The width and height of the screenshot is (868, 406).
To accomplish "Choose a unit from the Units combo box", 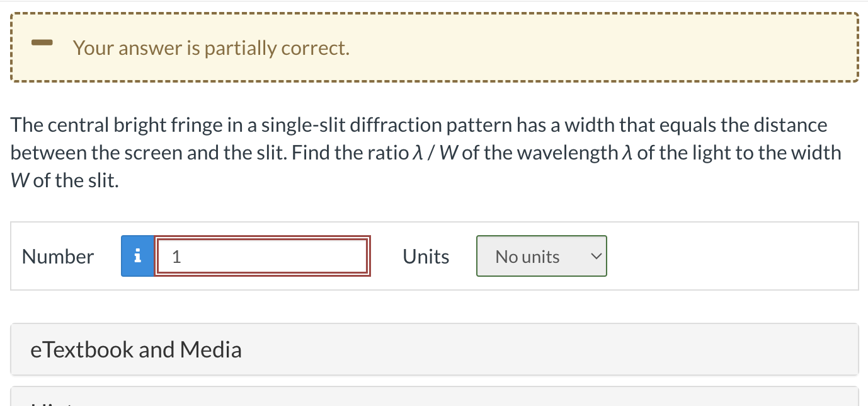I will click(540, 256).
